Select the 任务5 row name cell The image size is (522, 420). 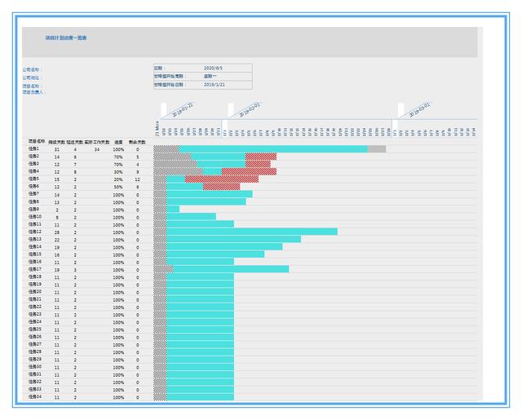pyautogui.click(x=33, y=179)
